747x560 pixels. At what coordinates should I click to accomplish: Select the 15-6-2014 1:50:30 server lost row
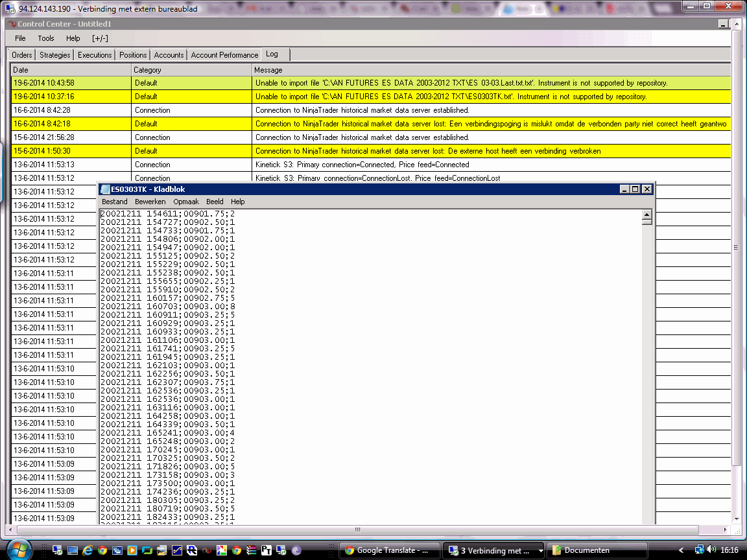point(371,151)
